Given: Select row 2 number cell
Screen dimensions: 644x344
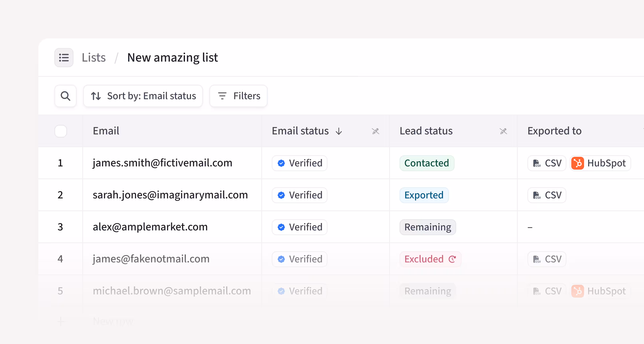Looking at the screenshot, I should pyautogui.click(x=60, y=195).
